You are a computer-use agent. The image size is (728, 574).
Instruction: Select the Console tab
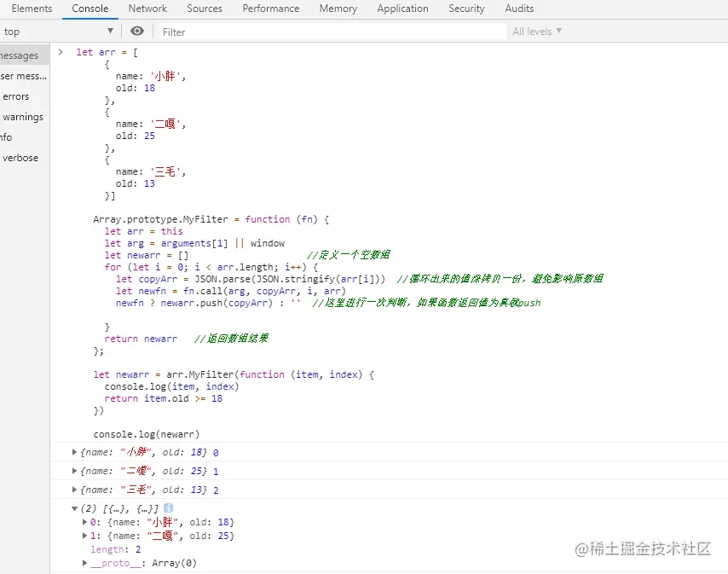tap(90, 9)
